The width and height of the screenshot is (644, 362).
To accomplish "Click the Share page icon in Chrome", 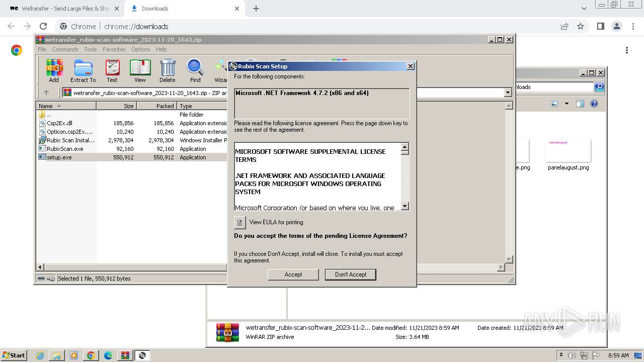I will tap(565, 26).
